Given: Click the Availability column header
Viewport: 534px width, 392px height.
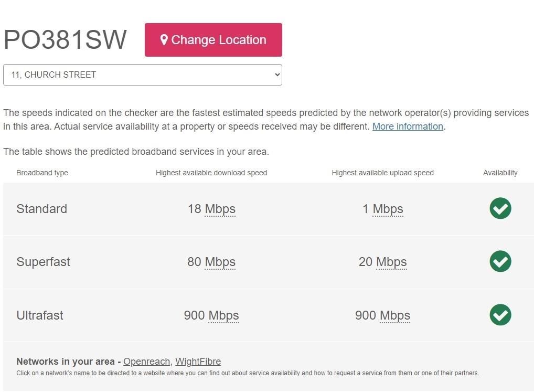Looking at the screenshot, I should (500, 173).
